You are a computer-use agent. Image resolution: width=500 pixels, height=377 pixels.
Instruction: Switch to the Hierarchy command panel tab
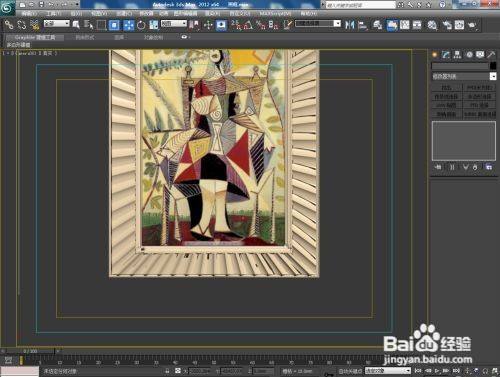point(457,55)
